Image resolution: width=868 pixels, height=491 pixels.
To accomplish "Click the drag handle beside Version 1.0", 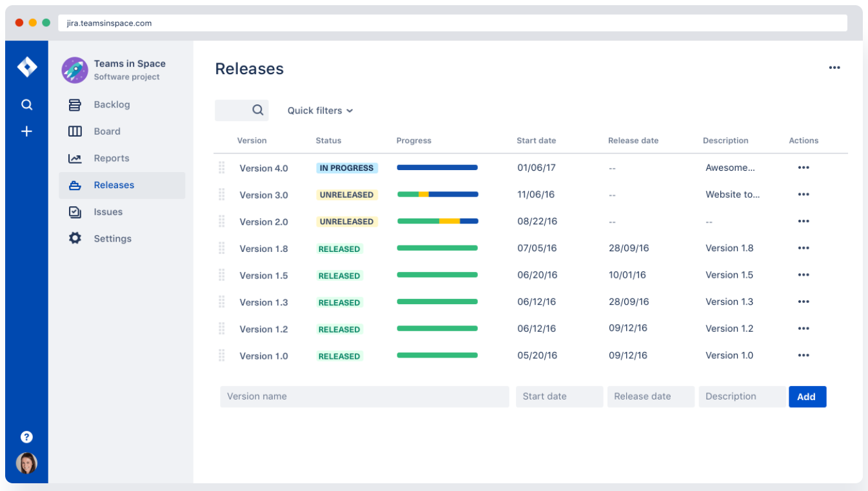I will tap(222, 356).
